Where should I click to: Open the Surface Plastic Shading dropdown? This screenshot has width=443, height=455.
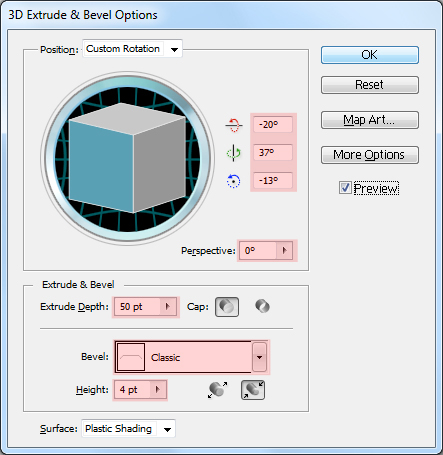[167, 429]
